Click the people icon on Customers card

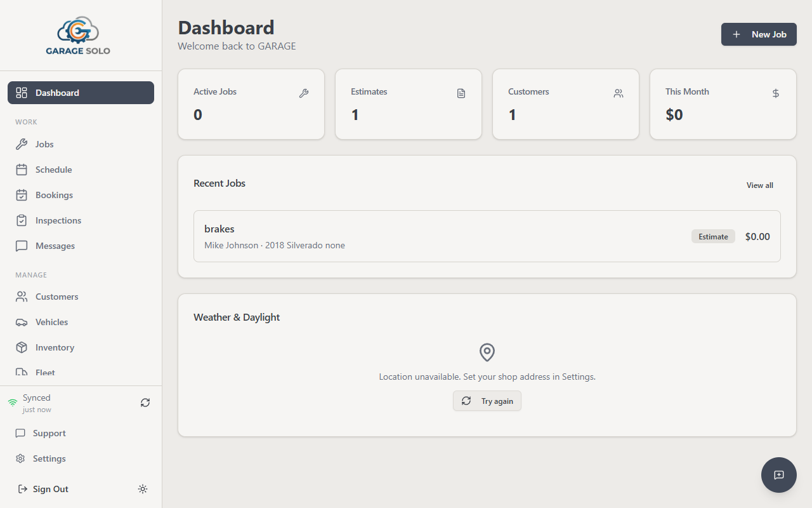click(x=619, y=93)
